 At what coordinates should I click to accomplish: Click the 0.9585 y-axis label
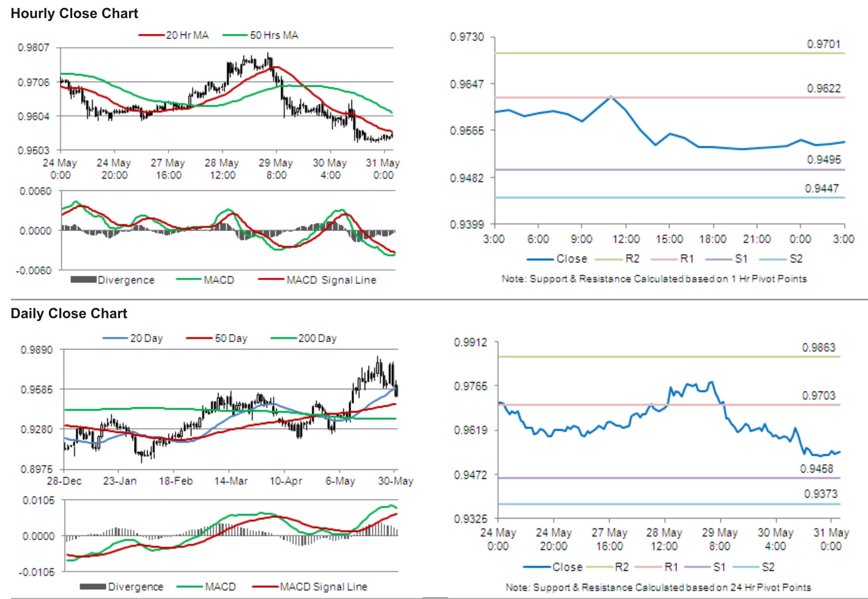(36, 389)
